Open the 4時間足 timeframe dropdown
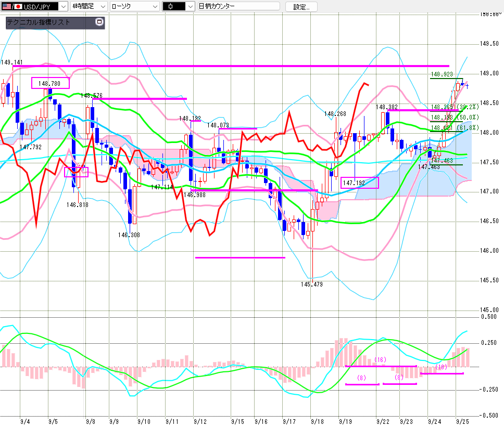 [x=102, y=6]
